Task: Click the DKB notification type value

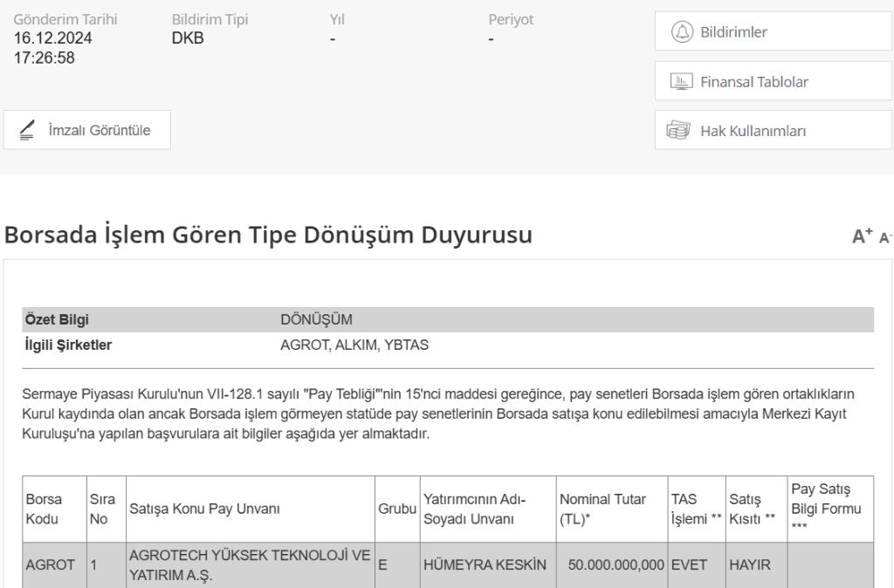Action: [188, 38]
